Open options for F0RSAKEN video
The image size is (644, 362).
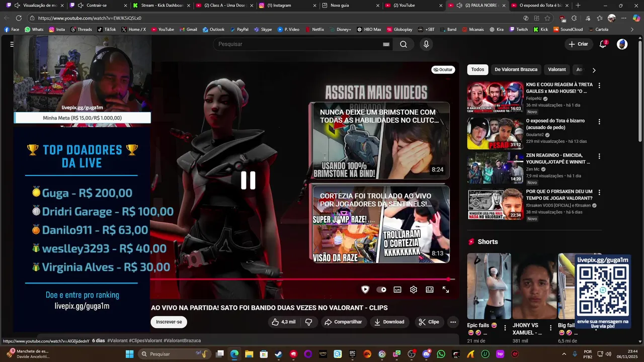click(x=599, y=192)
